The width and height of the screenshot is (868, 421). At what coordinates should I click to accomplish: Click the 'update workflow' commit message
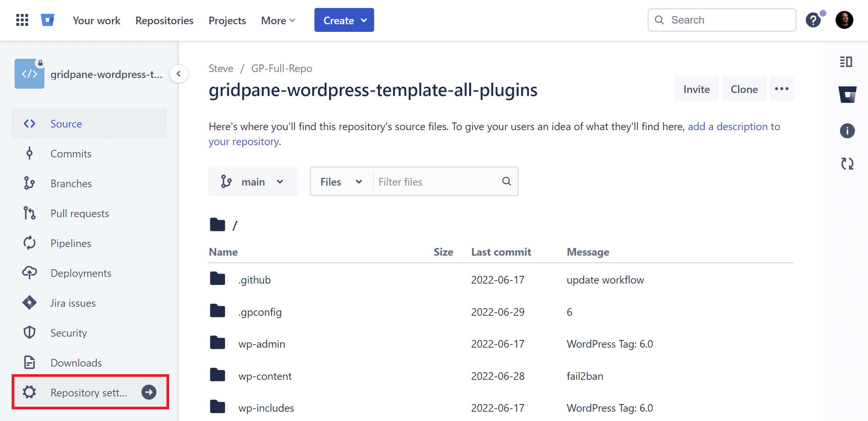pos(605,280)
